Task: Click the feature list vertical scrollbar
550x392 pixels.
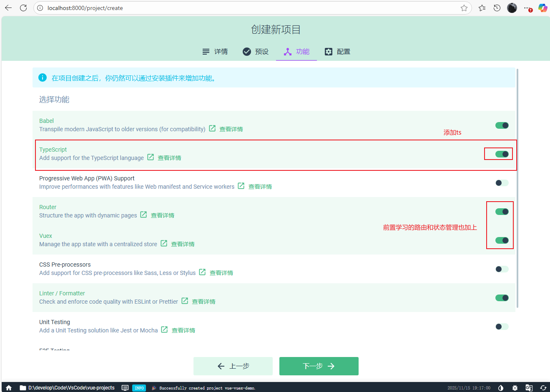Action: tap(517, 188)
